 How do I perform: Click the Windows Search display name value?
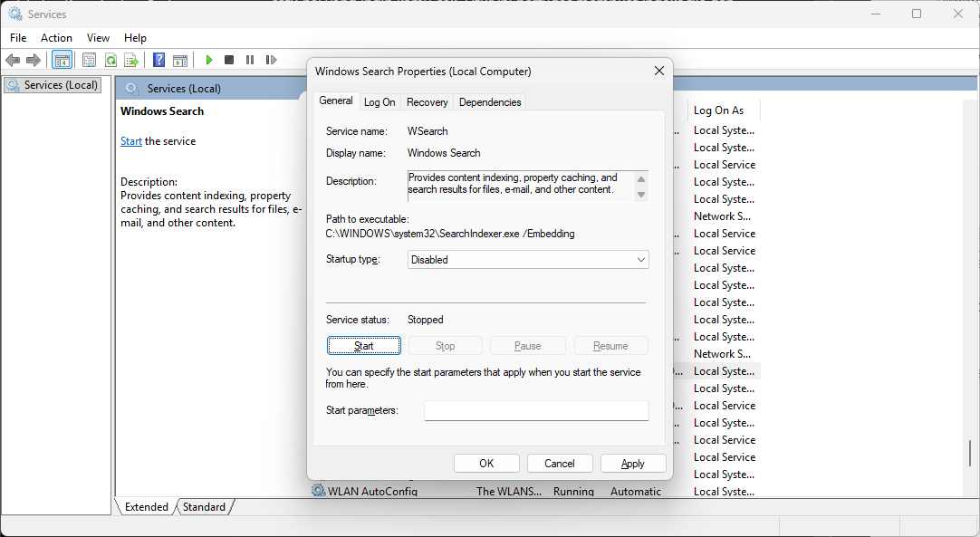[444, 153]
